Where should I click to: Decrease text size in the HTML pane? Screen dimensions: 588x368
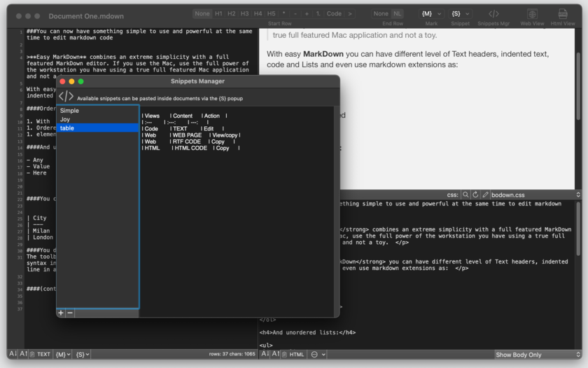tap(265, 354)
